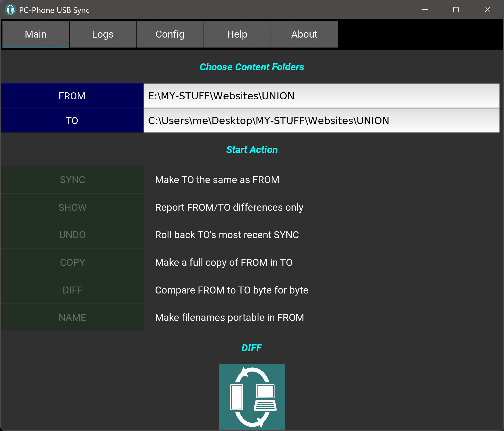Screen dimensions: 504x431
Task: Maximize the application window
Action: (456, 10)
